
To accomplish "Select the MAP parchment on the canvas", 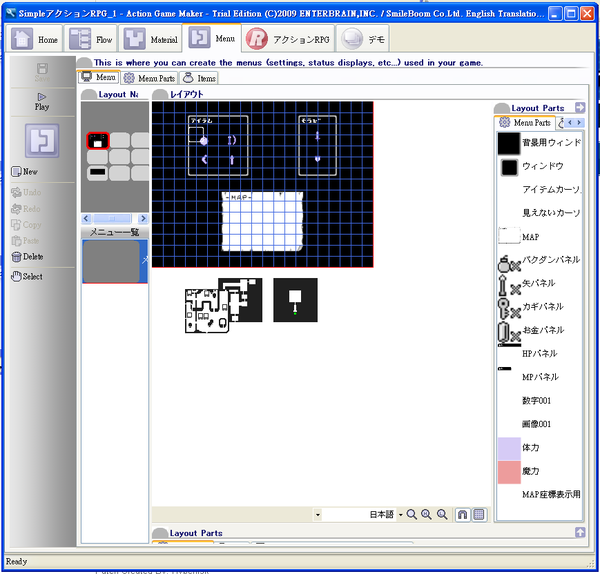I will click(262, 222).
